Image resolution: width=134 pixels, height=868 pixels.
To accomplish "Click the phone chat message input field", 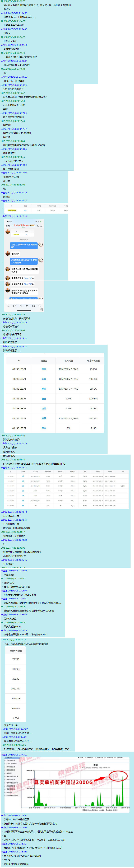I will [24, 302].
